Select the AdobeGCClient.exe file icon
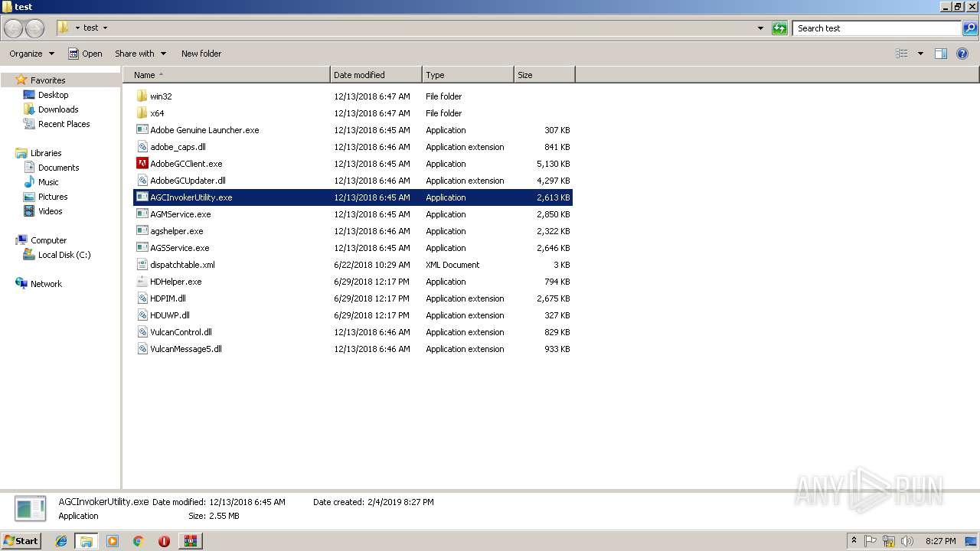The width and height of the screenshot is (980, 551). [x=142, y=164]
